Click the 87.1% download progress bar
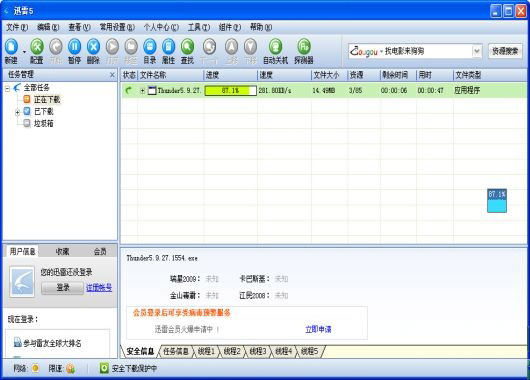Image resolution: width=530 pixels, height=380 pixels. (231, 91)
